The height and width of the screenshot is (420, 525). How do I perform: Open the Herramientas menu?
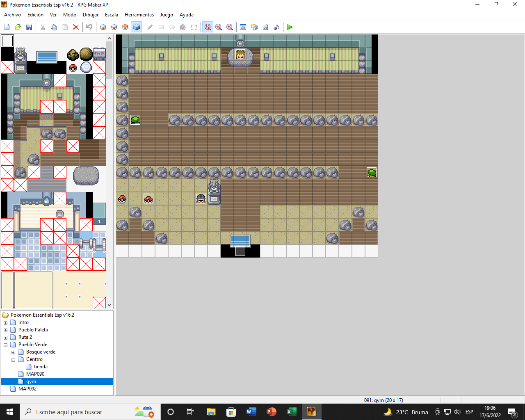click(x=139, y=15)
